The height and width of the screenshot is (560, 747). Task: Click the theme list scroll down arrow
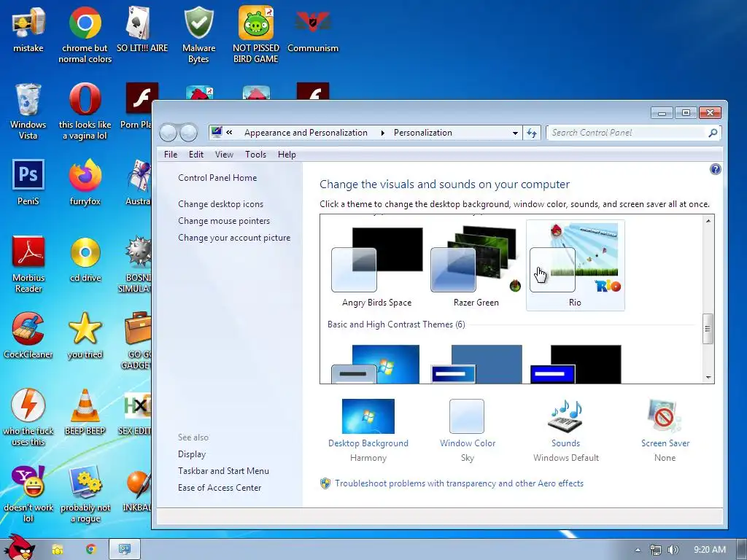pos(708,377)
